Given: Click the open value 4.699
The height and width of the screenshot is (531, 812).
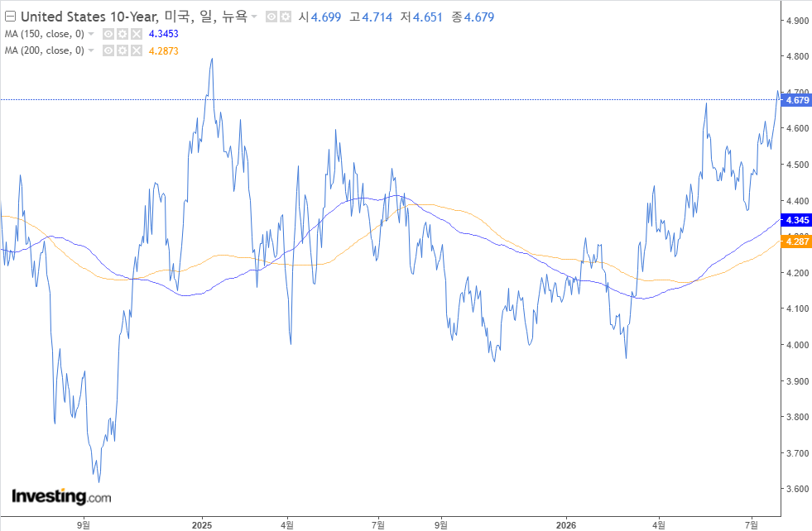Looking at the screenshot, I should click(326, 17).
